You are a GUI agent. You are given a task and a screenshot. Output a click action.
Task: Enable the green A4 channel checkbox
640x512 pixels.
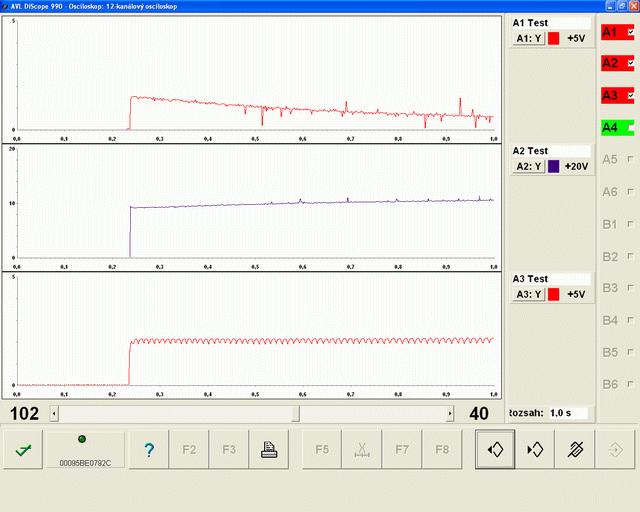point(630,128)
